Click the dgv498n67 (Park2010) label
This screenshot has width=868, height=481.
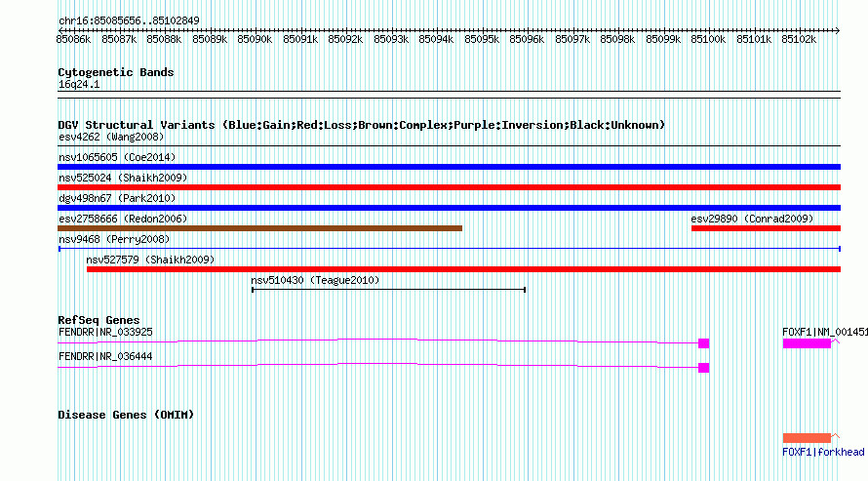pos(117,198)
